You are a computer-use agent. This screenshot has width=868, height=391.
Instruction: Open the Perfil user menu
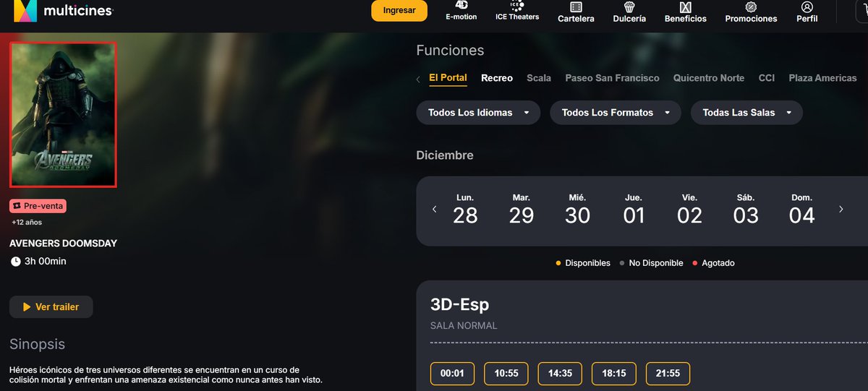click(807, 12)
